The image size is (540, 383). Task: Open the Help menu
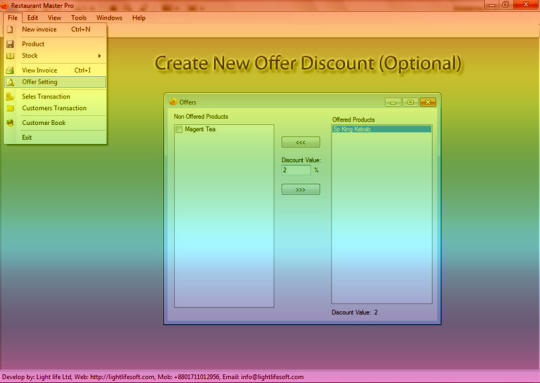point(139,18)
